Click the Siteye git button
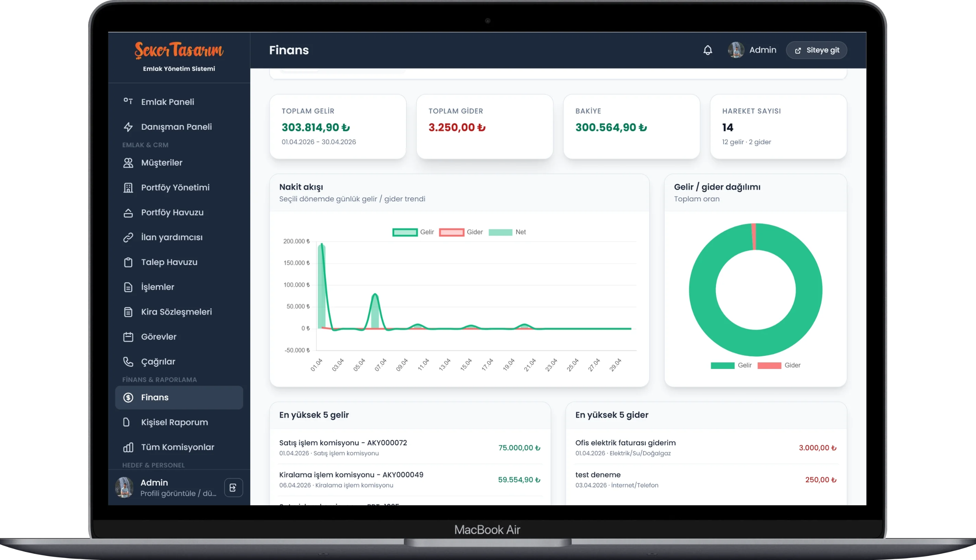The width and height of the screenshot is (976, 560). pos(816,50)
